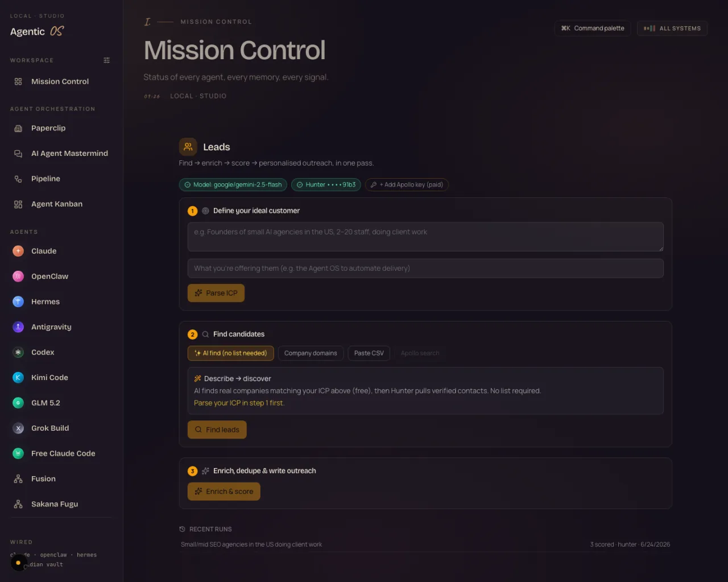Image resolution: width=728 pixels, height=582 pixels.
Task: Click the Find leads button
Action: [217, 430]
